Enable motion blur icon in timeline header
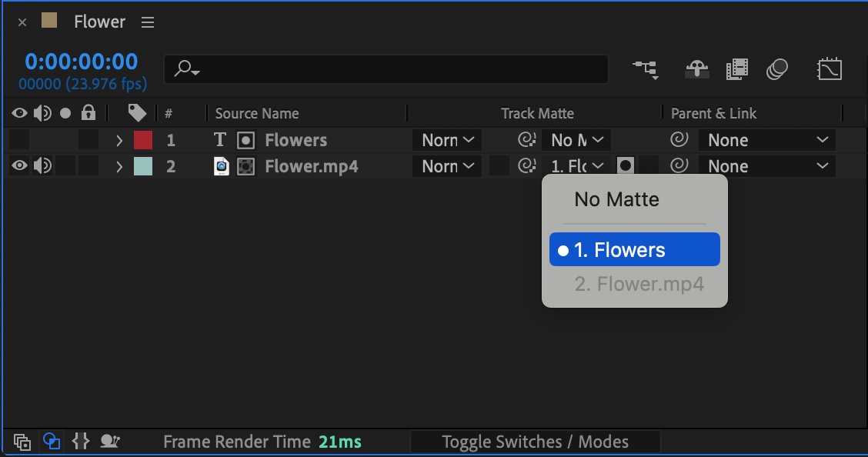The height and width of the screenshot is (457, 868). 777,70
